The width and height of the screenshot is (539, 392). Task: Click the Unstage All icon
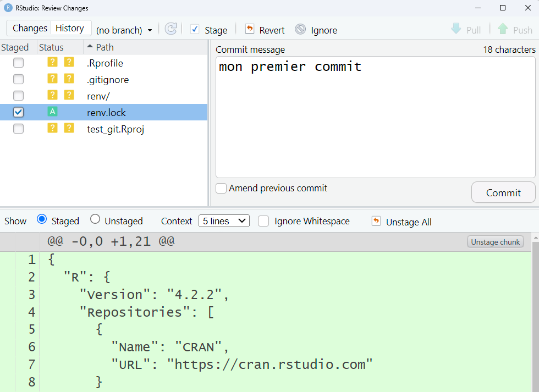click(376, 221)
